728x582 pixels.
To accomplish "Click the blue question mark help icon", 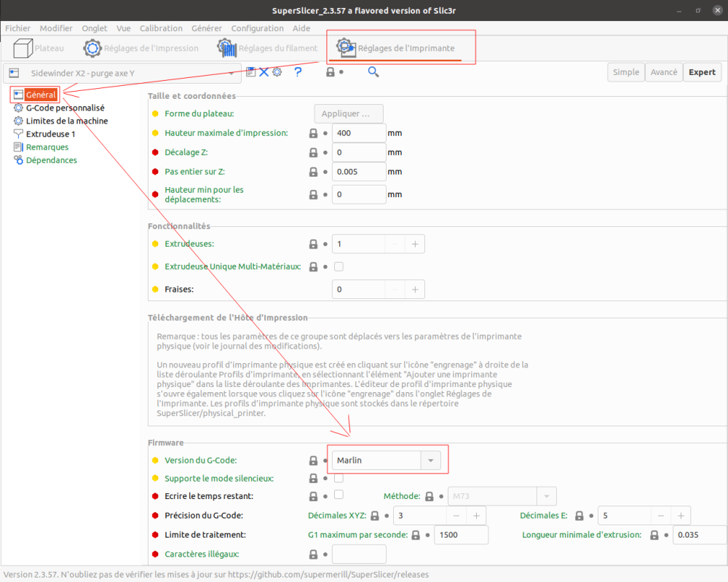I will tap(298, 72).
